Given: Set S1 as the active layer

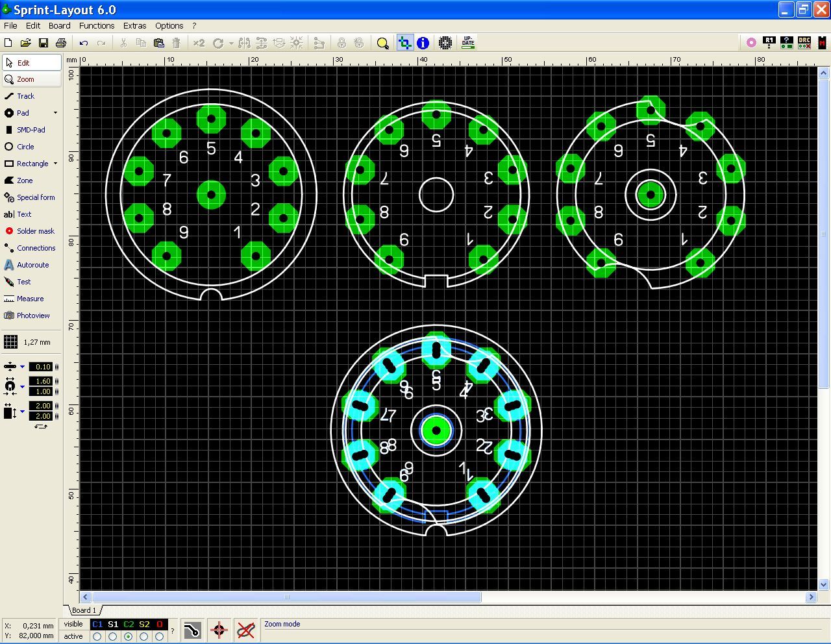Looking at the screenshot, I should tap(113, 636).
